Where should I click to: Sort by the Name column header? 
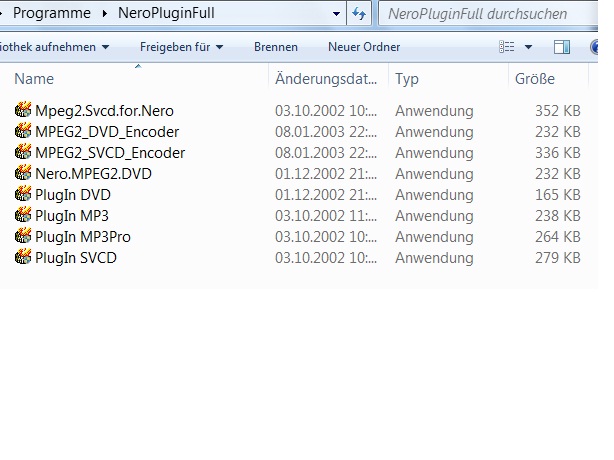coord(34,79)
